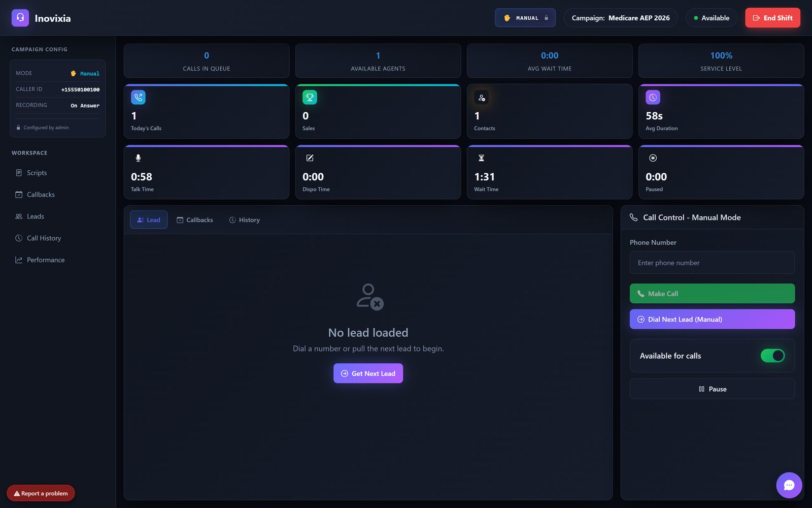Click the caller ID +15550100100 value
Image resolution: width=812 pixels, height=508 pixels.
point(80,90)
